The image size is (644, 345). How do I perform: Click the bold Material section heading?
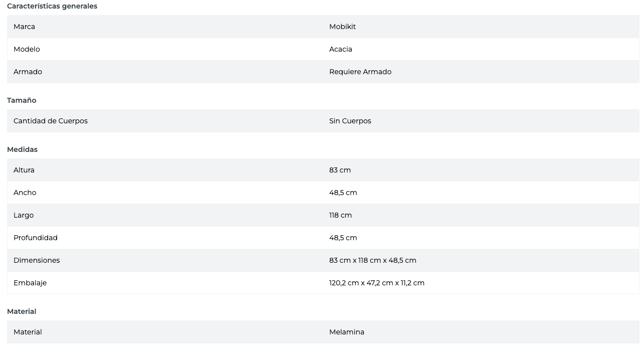pyautogui.click(x=22, y=311)
